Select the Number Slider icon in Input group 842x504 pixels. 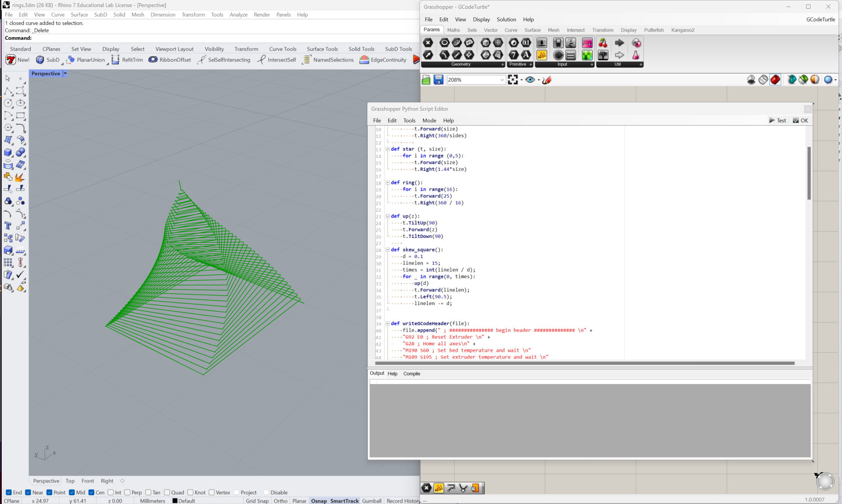(542, 43)
